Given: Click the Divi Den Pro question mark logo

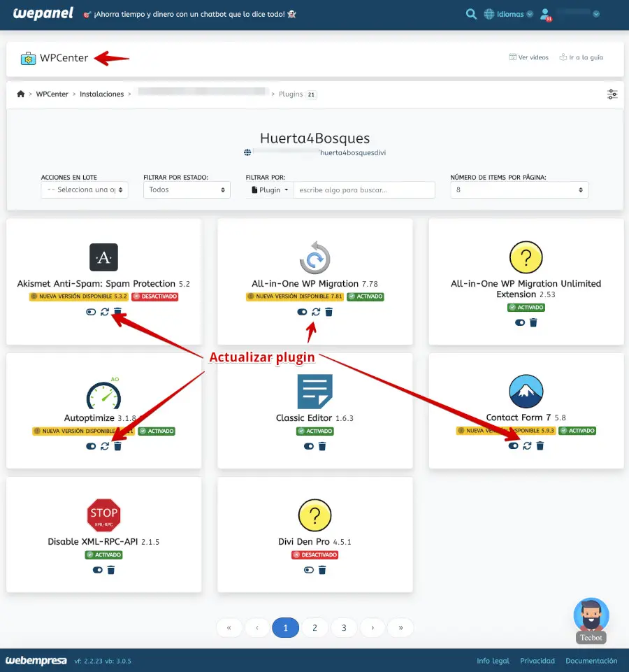Looking at the screenshot, I should point(315,515).
